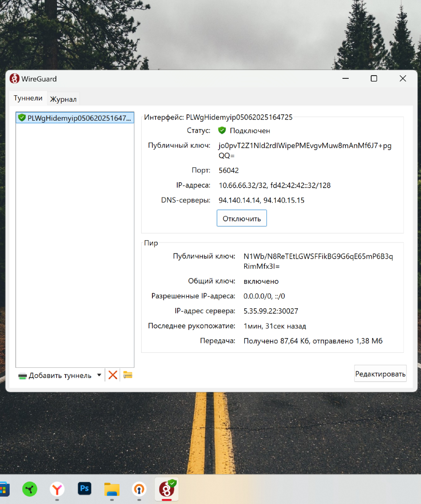Click the green circular app taskbar icon
This screenshot has width=421, height=504.
click(x=30, y=489)
